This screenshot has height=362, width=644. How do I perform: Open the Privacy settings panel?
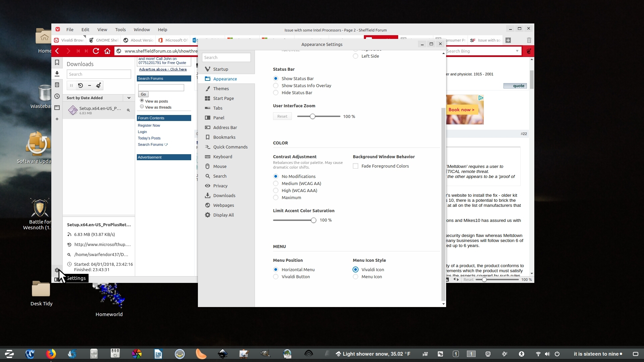220,186
